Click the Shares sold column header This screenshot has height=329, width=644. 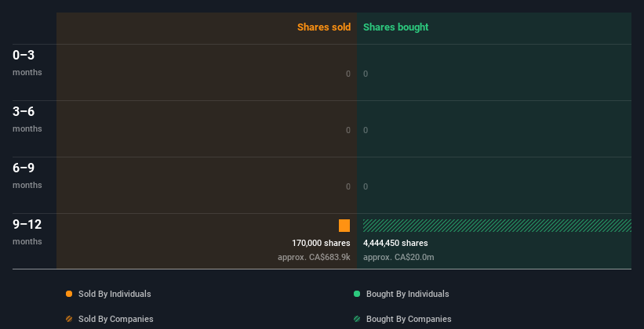click(x=324, y=27)
